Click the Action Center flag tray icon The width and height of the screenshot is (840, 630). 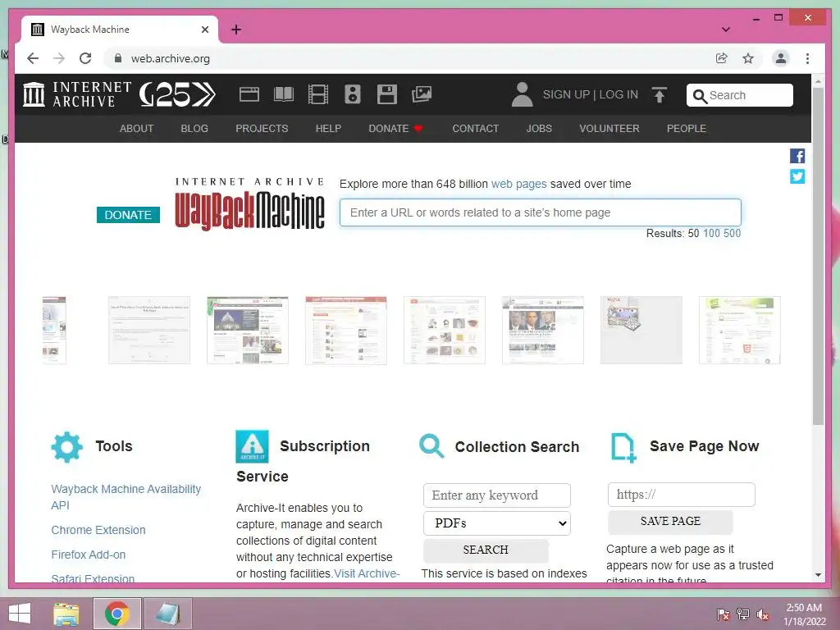pos(724,614)
